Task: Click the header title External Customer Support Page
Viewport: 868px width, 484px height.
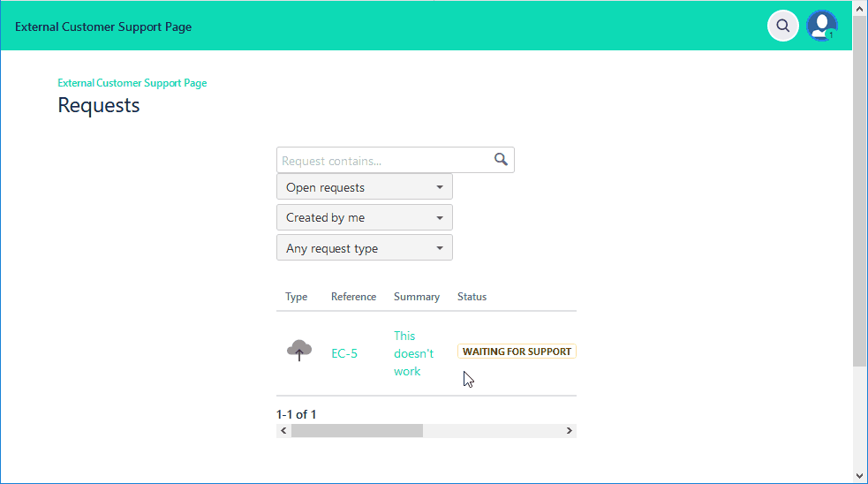Action: pyautogui.click(x=103, y=26)
